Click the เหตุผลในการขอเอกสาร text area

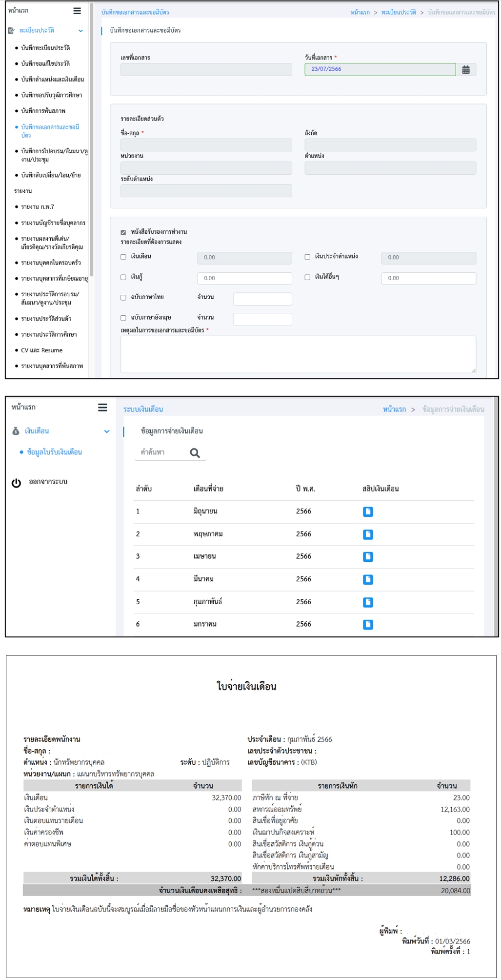click(298, 354)
